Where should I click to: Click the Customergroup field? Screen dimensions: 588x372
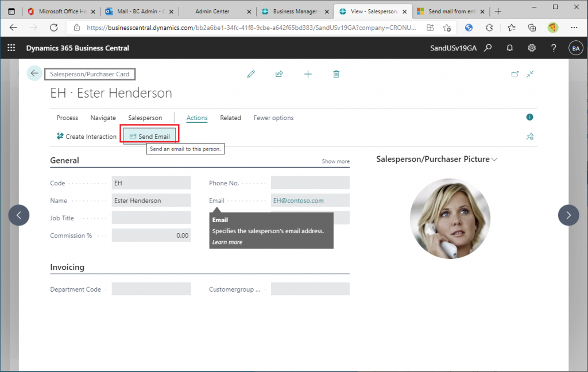click(x=310, y=289)
